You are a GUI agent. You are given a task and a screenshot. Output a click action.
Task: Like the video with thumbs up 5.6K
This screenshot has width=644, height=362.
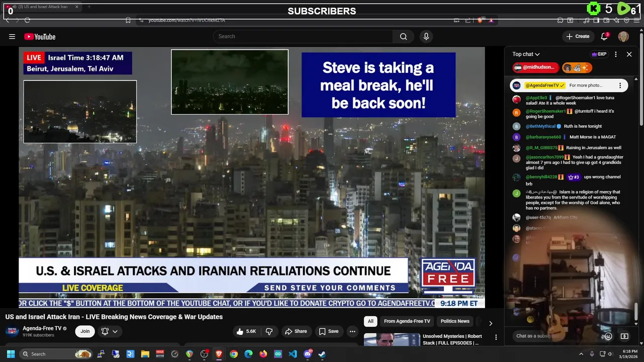(x=247, y=331)
